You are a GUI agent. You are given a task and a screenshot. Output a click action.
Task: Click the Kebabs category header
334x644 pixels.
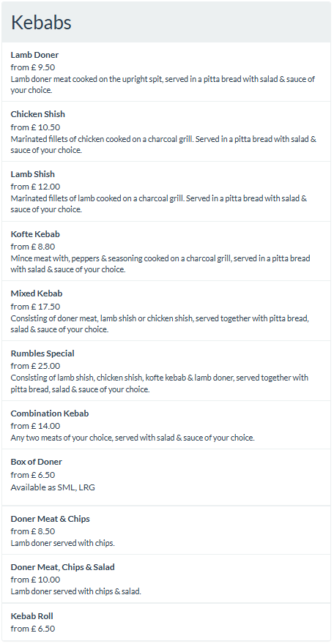pos(166,22)
